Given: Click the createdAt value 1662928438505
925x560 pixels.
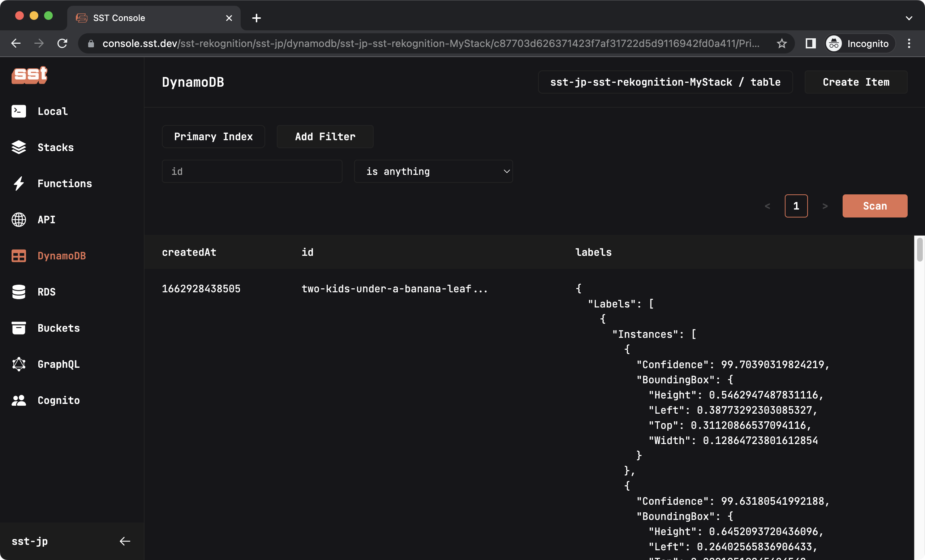Looking at the screenshot, I should point(201,288).
